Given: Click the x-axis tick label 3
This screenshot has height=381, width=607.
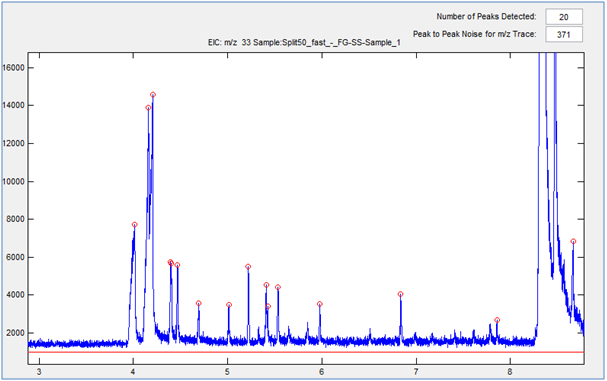Looking at the screenshot, I should (x=39, y=372).
